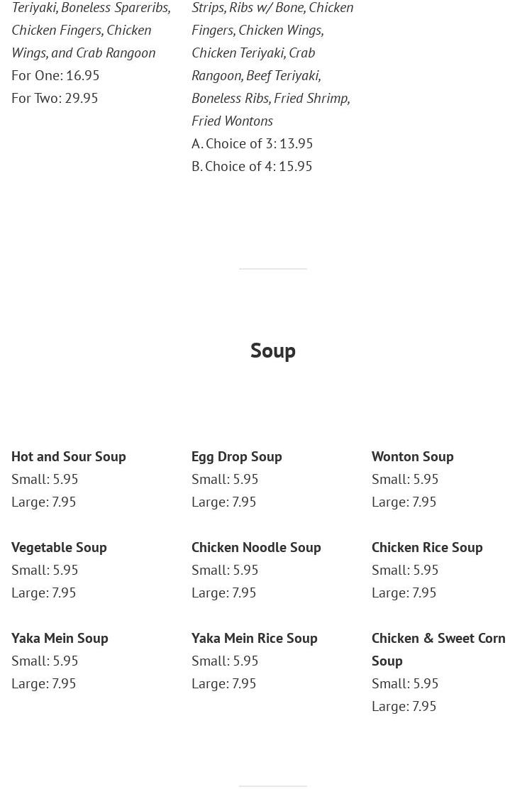Click Small price under Hot and Sour Soup
Screen dimensions: 532x799
point(45,479)
